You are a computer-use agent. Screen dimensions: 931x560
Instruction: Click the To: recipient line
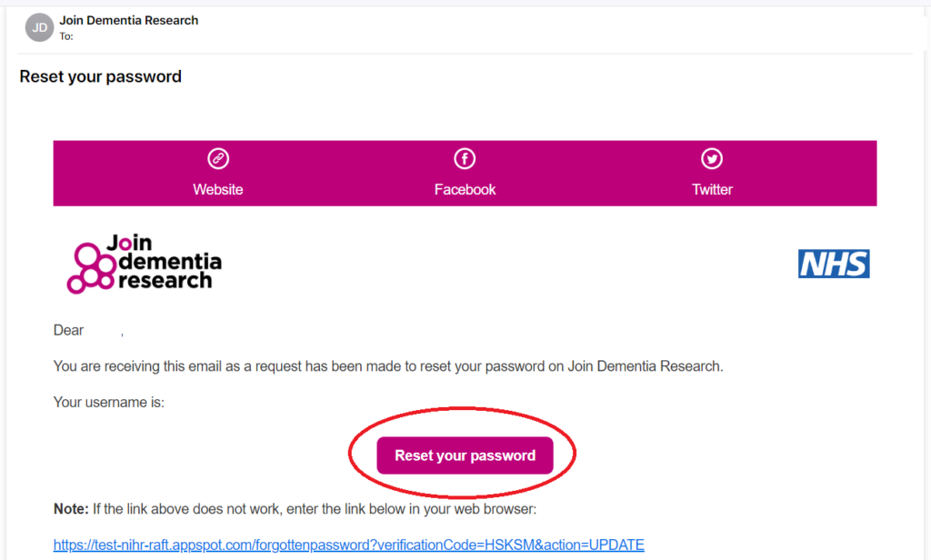pyautogui.click(x=66, y=36)
